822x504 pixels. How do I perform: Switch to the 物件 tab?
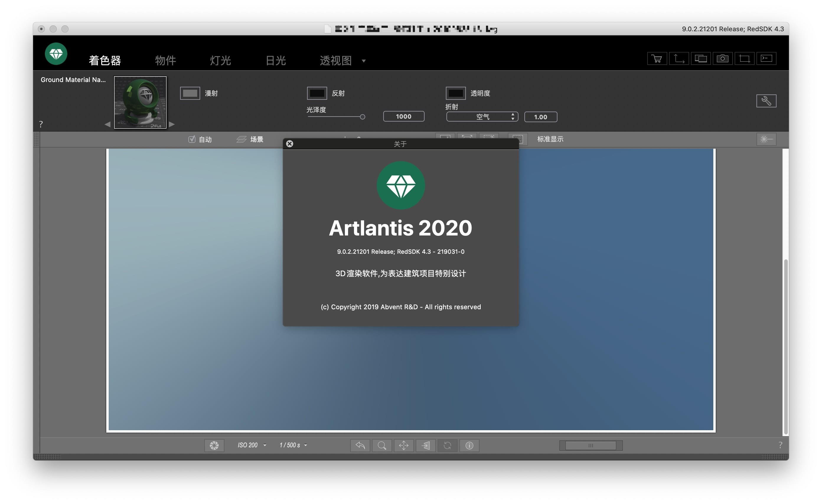pos(165,61)
